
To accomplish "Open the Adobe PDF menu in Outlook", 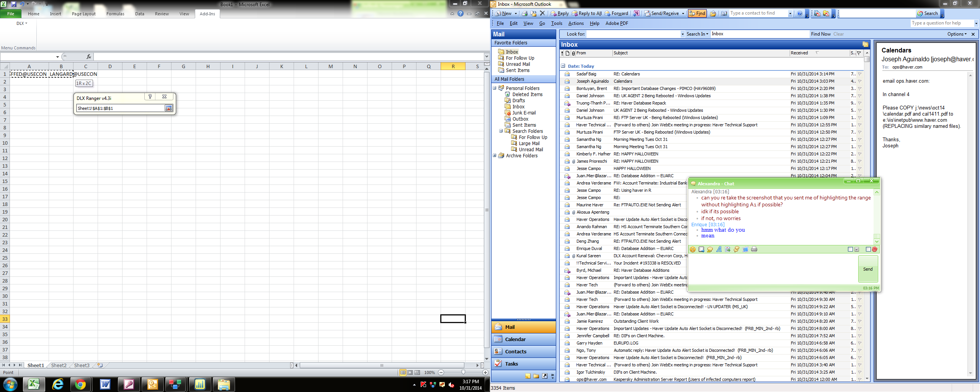I will [616, 23].
